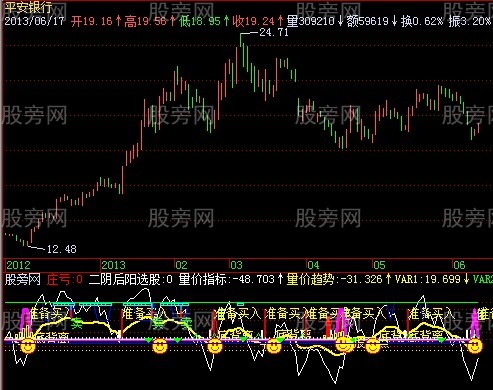The height and width of the screenshot is (390, 493).
Task: Click the 二阴后阳选股:0 indicator value
Action: pyautogui.click(x=131, y=279)
